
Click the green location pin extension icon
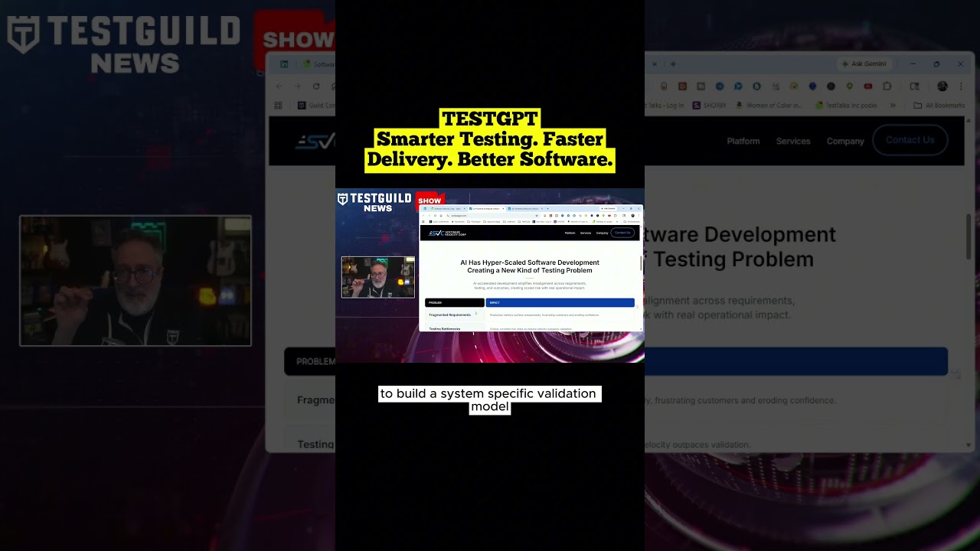click(x=850, y=86)
